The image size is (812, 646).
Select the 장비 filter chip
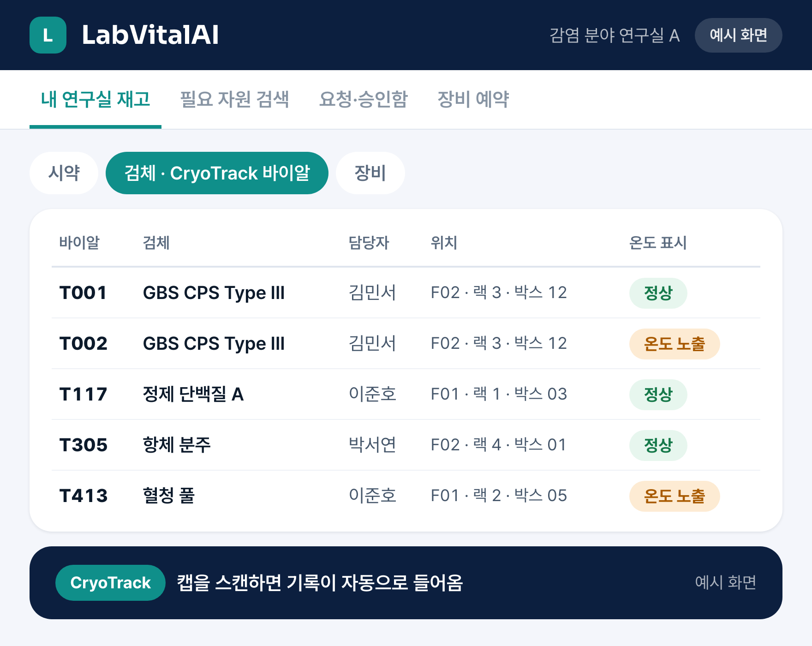370,173
